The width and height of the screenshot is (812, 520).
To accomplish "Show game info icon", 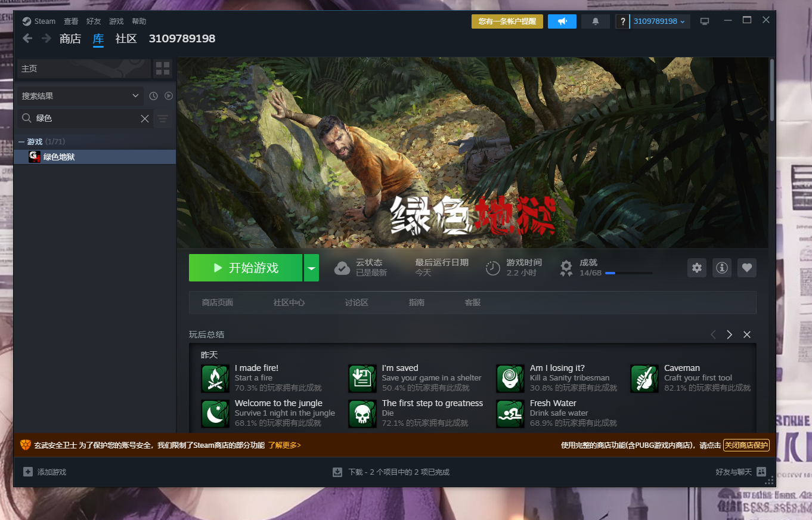I will point(722,268).
